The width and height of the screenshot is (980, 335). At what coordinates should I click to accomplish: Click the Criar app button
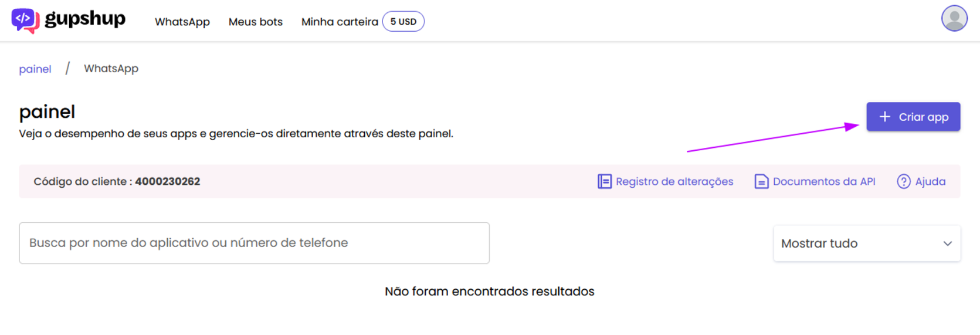[x=913, y=117]
